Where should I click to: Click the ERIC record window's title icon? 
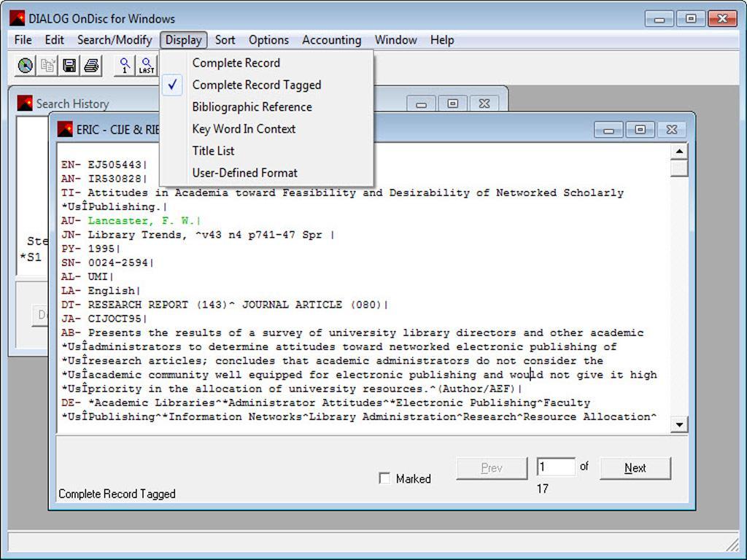65,129
